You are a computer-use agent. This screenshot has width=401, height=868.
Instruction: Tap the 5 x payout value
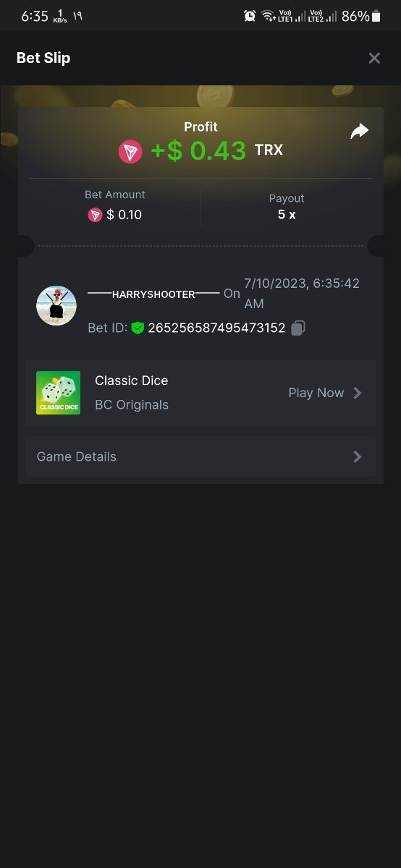click(x=287, y=215)
